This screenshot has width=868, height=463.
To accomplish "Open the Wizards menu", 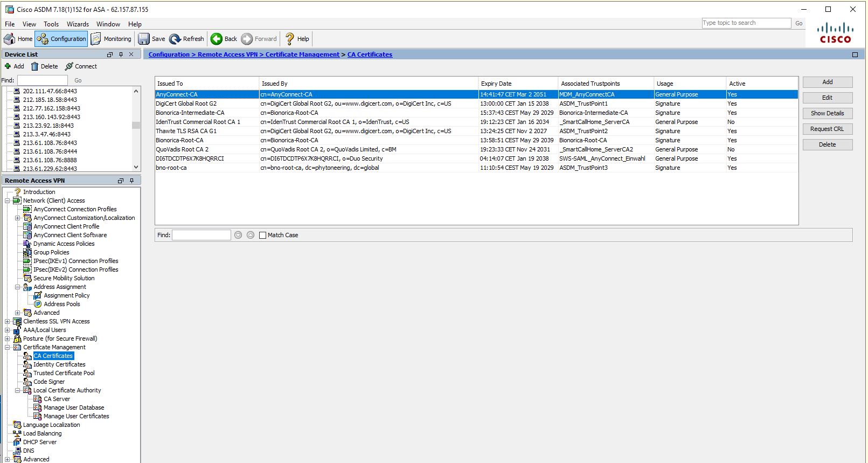I will (x=78, y=24).
